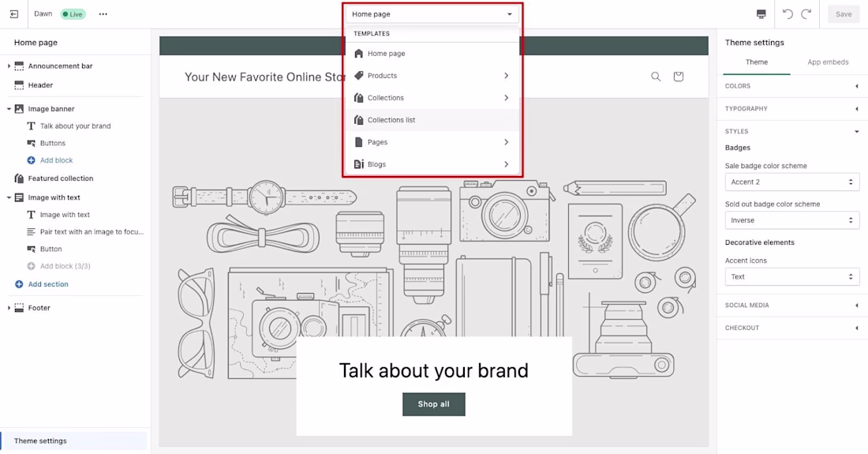868x454 pixels.
Task: Click the Announcement bar section icon
Action: pyautogui.click(x=19, y=66)
